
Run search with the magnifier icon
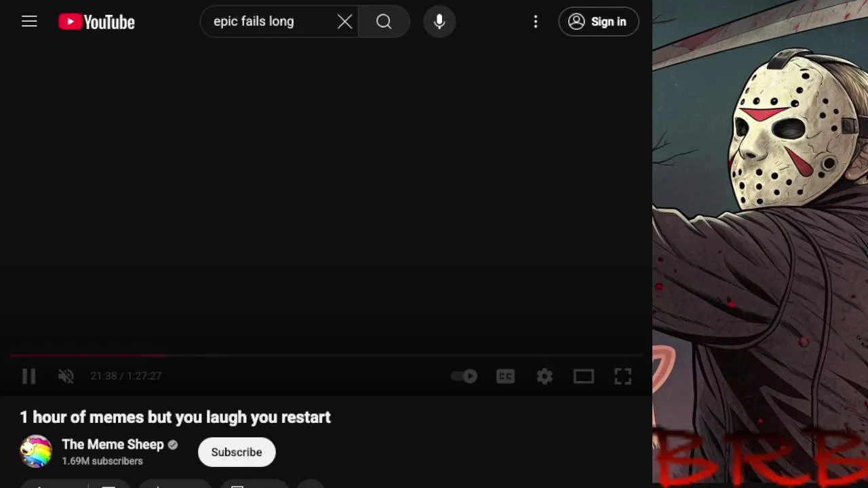[384, 22]
